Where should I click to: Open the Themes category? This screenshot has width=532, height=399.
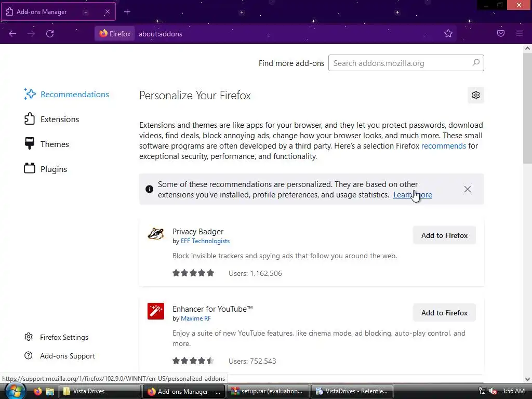46,144
